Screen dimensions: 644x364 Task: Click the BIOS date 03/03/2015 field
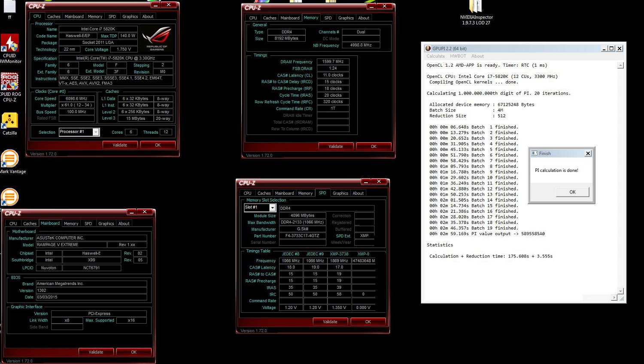tap(91, 297)
